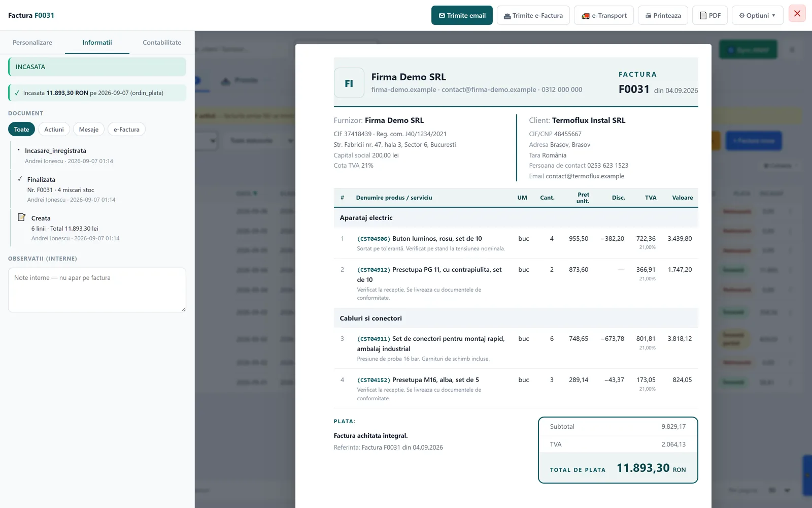This screenshot has height=508, width=812.
Task: Open the e-Transport option
Action: coord(604,15)
